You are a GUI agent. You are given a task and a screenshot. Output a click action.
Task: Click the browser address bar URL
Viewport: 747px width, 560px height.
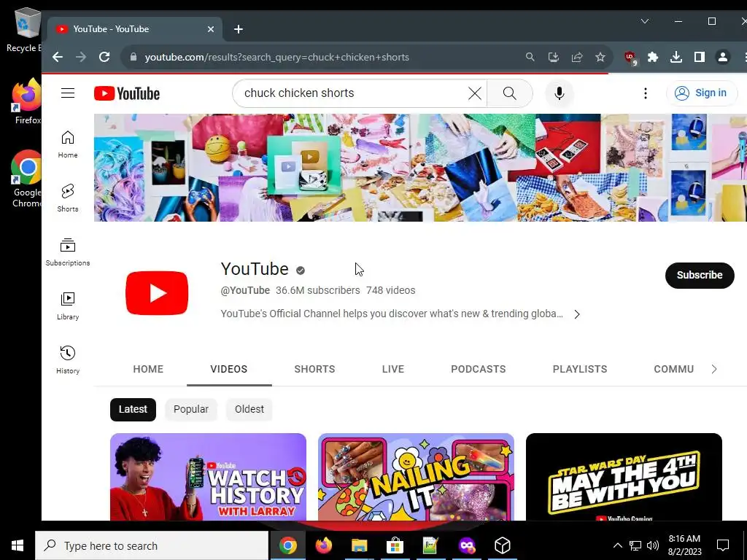276,57
